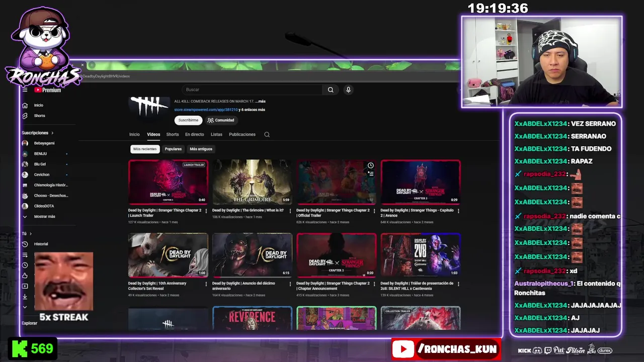Expand the Suscripciones section chevron
The height and width of the screenshot is (362, 644).
click(x=52, y=133)
